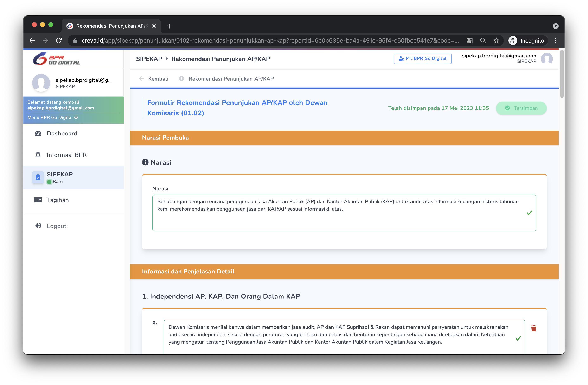
Task: Click Telah disimpan pada 17 Mei 2023 text
Action: pyautogui.click(x=439, y=108)
